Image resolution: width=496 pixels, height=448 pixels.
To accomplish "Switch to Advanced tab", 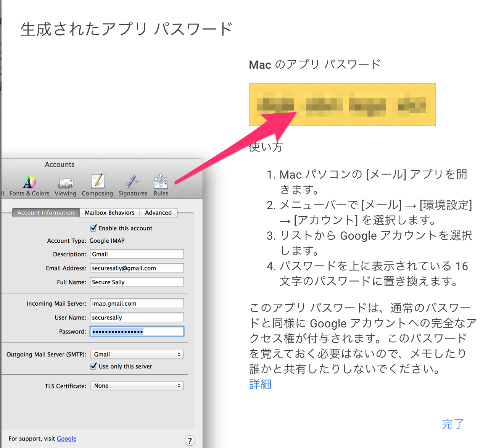I will tap(158, 213).
